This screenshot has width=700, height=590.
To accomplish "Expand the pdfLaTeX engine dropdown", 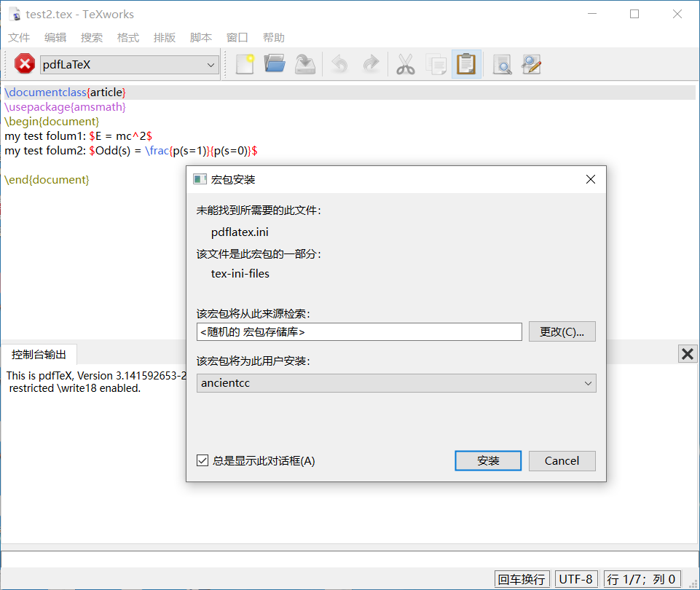I will pyautogui.click(x=211, y=65).
